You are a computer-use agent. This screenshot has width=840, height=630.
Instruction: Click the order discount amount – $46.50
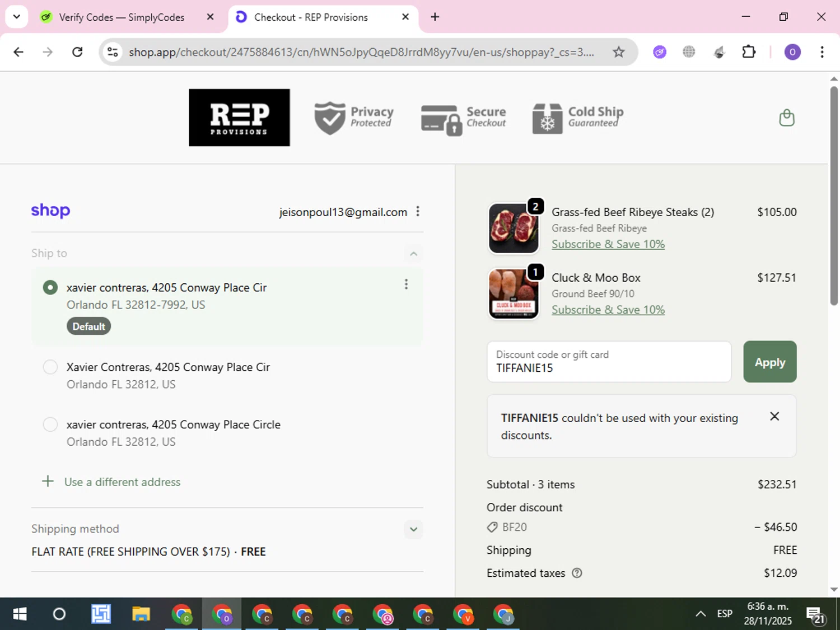click(775, 527)
